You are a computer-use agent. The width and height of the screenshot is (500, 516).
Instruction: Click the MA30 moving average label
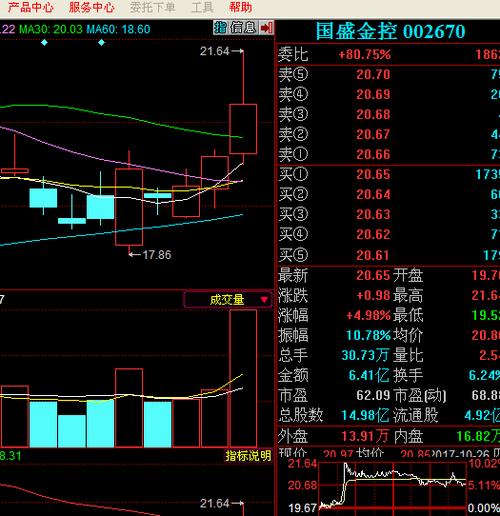click(51, 29)
